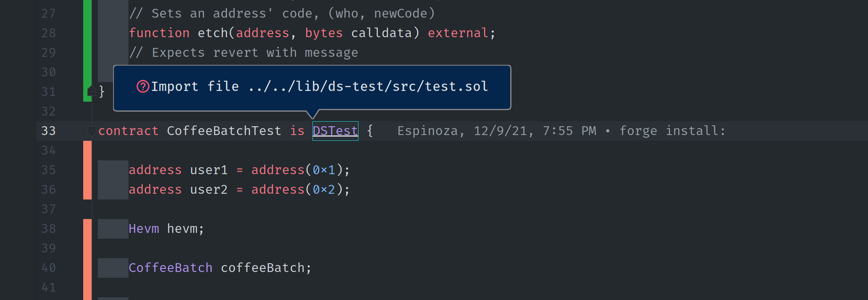The image size is (868, 300).
Task: Click the Hevm type on line 38
Action: [144, 229]
